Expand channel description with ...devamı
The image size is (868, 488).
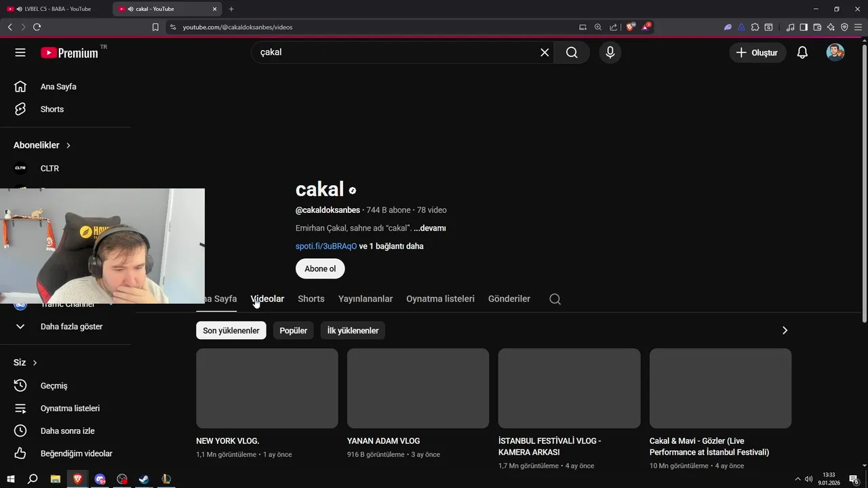430,228
